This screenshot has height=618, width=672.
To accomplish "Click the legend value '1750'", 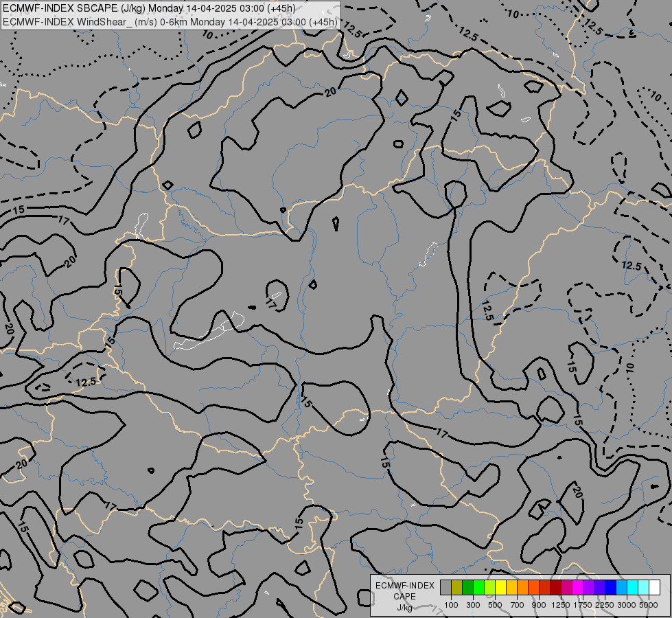I will [583, 605].
